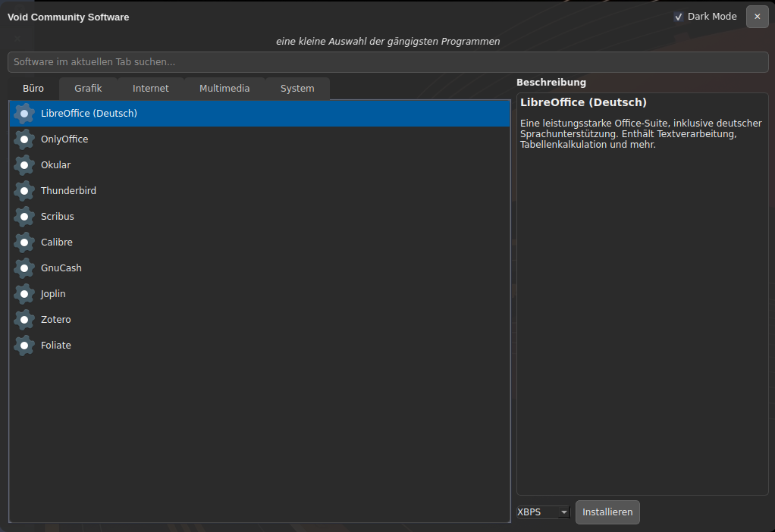Click the icon beside Joplin
This screenshot has height=532, width=775.
(x=24, y=294)
